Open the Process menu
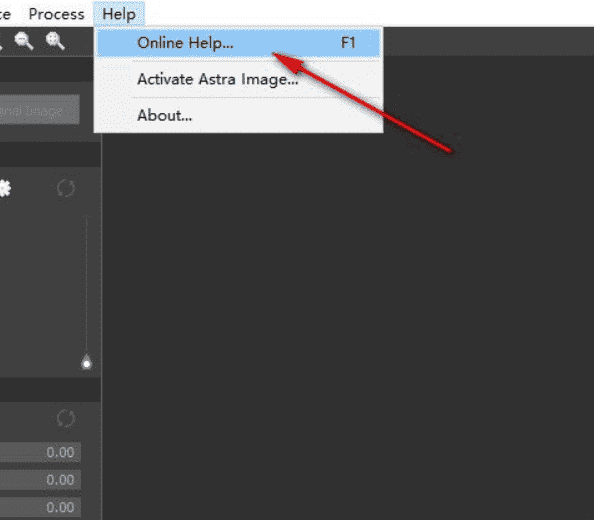The width and height of the screenshot is (594, 520). (x=56, y=14)
